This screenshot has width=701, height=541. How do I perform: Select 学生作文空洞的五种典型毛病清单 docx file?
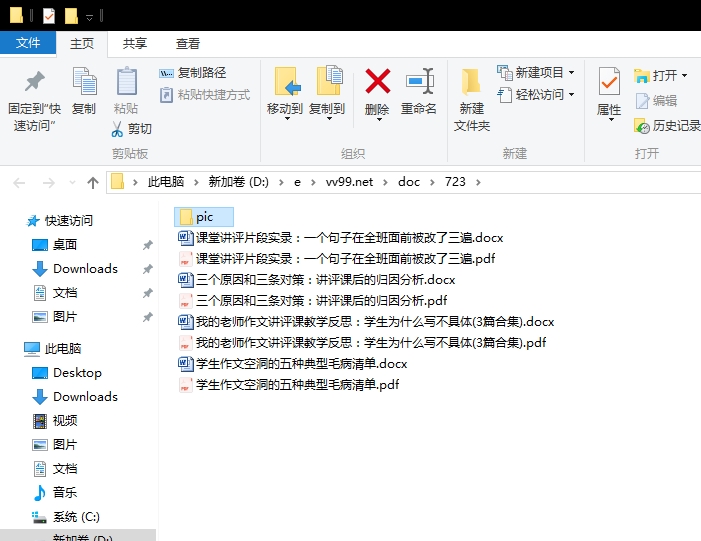[293, 363]
